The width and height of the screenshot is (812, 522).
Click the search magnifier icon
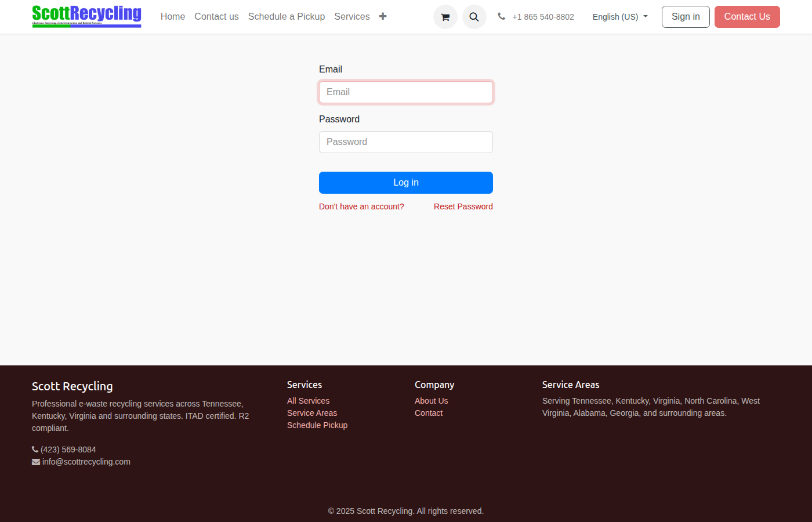474,17
